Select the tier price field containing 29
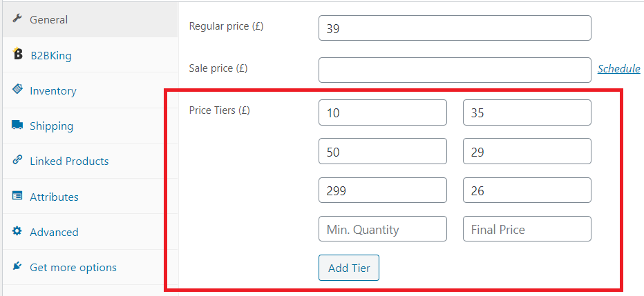This screenshot has width=644, height=296. click(x=527, y=151)
